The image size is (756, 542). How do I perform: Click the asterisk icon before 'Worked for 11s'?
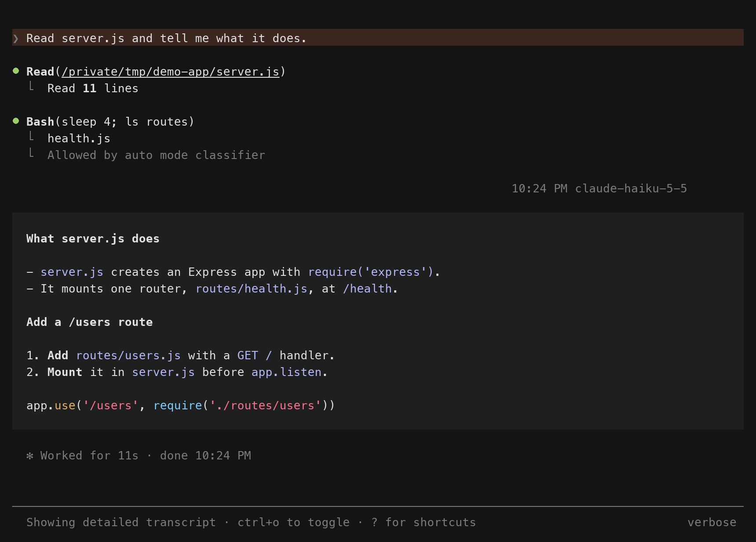(30, 455)
